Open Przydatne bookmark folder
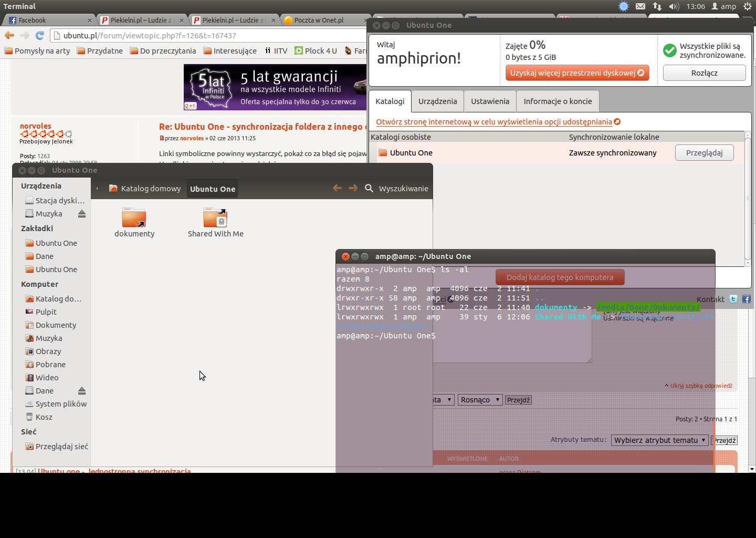This screenshot has width=756, height=538. coord(100,51)
